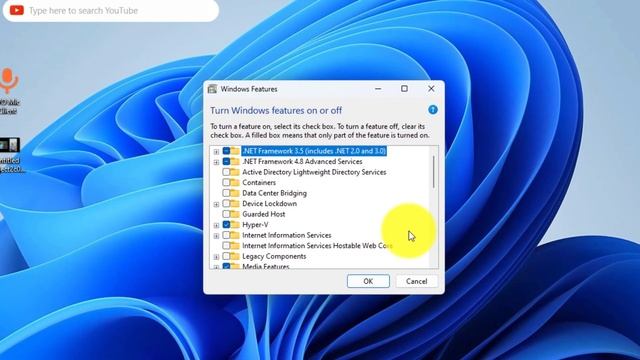Click the Windows Features title bar icon
Image resolution: width=640 pixels, height=360 pixels.
coord(212,89)
